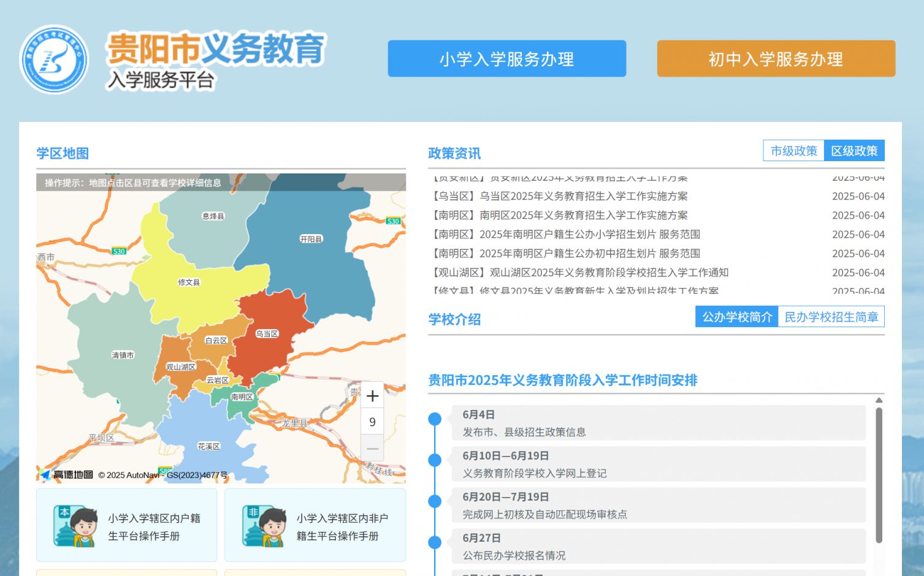924x576 pixels.
Task: Click the 6月10日—6月19日 timeline dot
Action: tap(435, 460)
